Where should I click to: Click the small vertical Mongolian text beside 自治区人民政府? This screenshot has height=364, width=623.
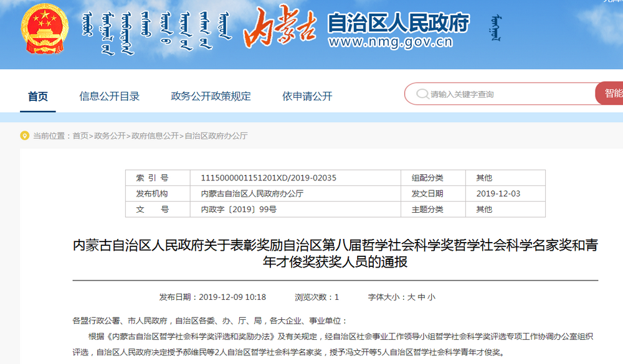[495, 29]
